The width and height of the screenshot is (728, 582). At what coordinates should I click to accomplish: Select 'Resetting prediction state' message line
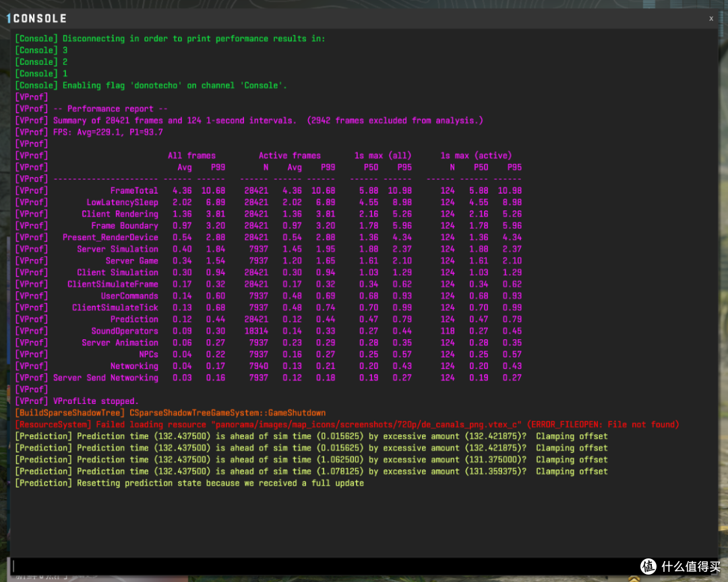point(189,483)
